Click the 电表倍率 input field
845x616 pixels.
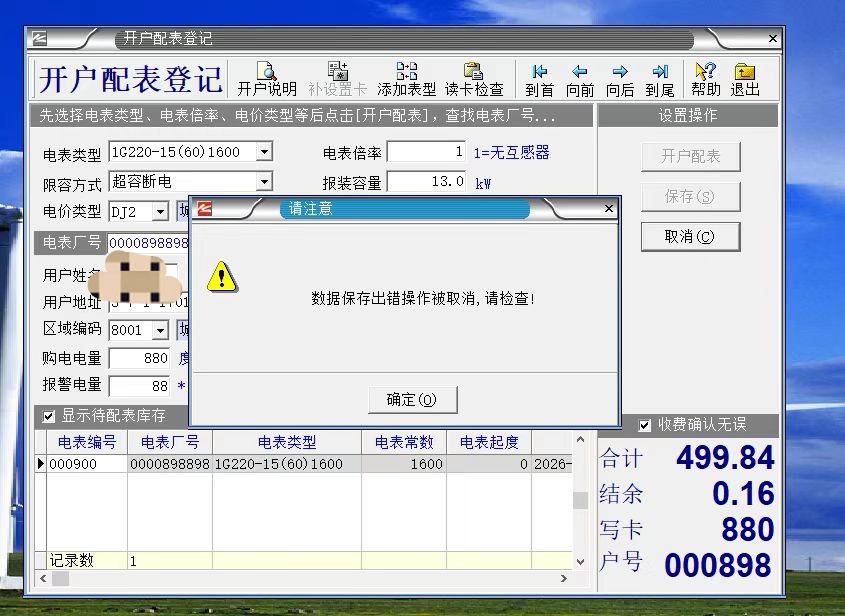coord(426,153)
